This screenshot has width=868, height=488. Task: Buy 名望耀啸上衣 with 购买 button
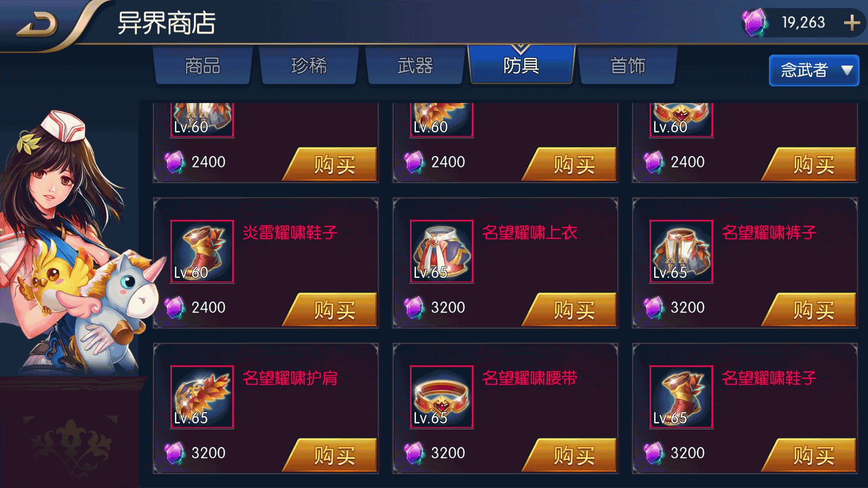point(571,310)
